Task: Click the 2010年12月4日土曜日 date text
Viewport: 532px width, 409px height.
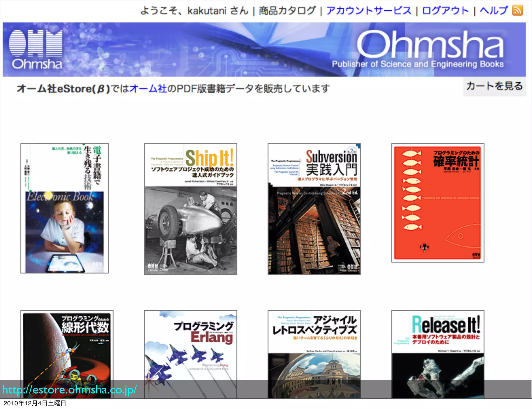Action: click(x=35, y=403)
